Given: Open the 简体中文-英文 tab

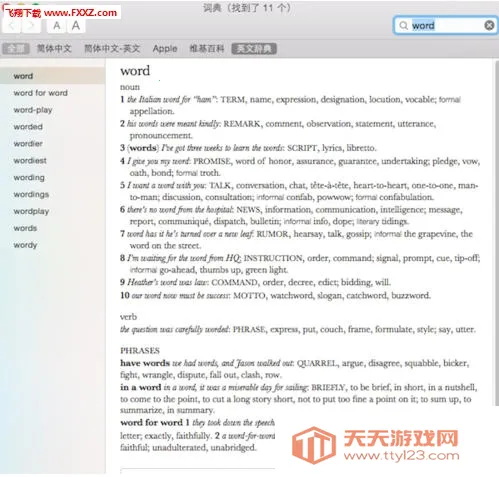Looking at the screenshot, I should click(x=112, y=49).
